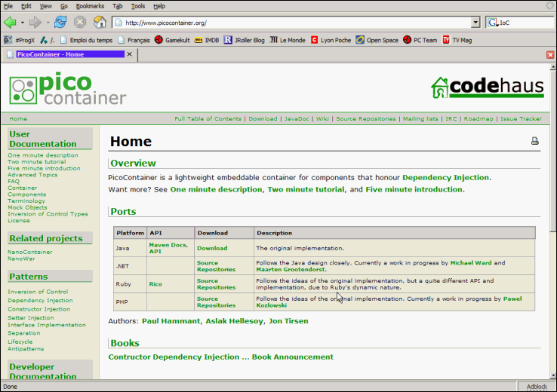Open Full Table of Contents link
This screenshot has width=557, height=392.
208,119
